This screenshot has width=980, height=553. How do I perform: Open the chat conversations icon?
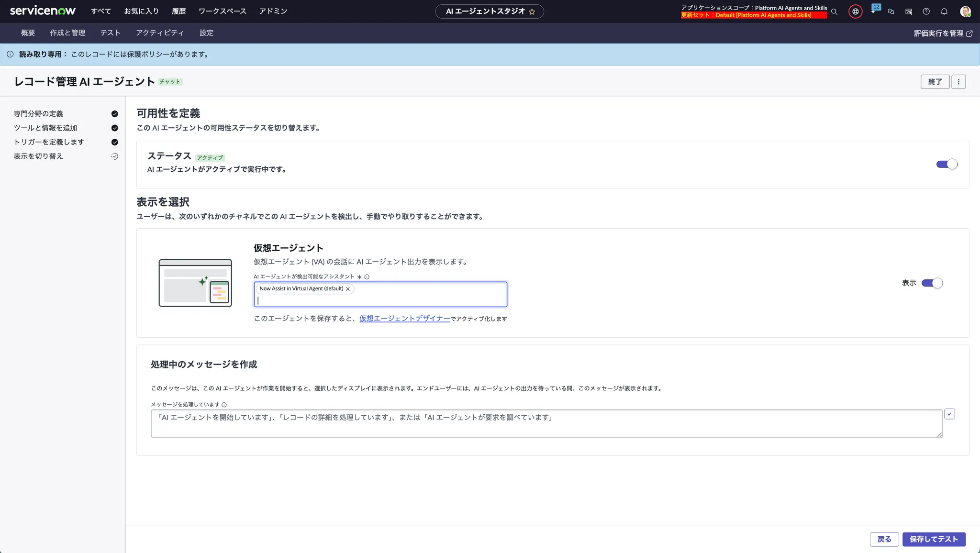891,11
